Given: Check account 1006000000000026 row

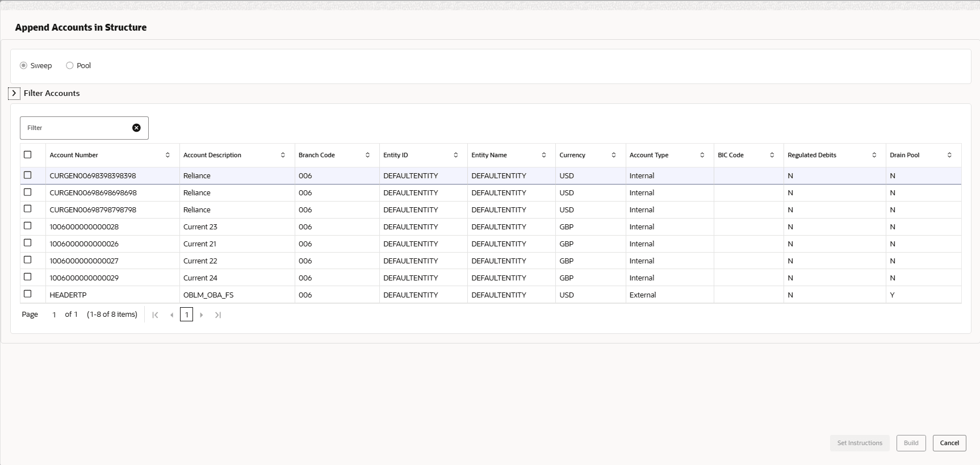Looking at the screenshot, I should click(27, 242).
